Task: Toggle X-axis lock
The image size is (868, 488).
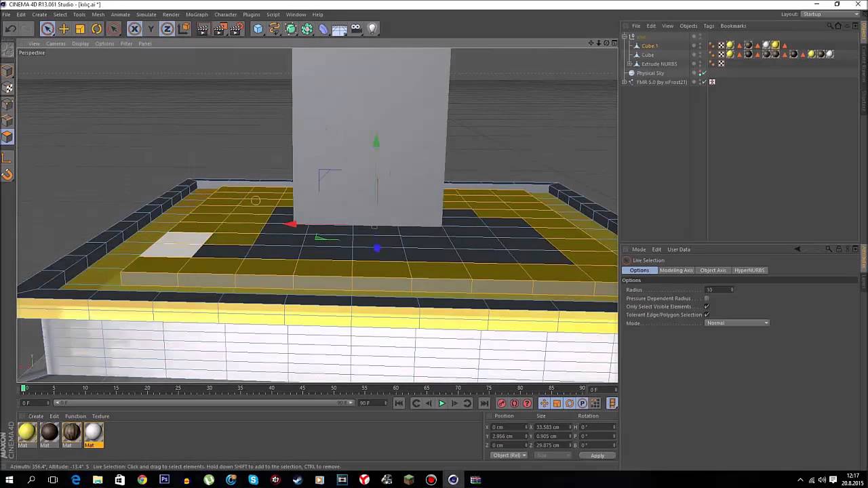Action: pyautogui.click(x=134, y=28)
